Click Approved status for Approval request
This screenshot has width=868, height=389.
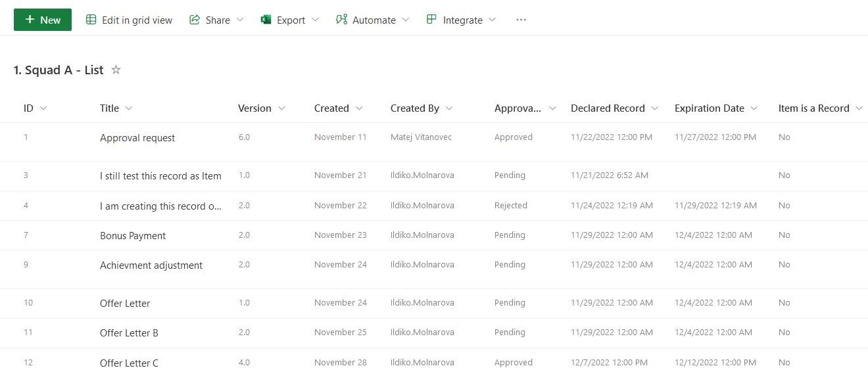514,137
